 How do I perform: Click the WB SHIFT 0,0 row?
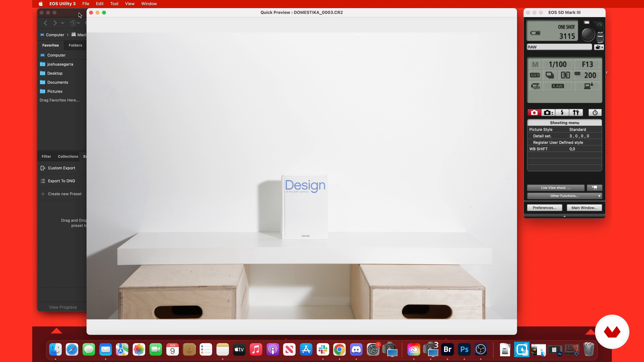pos(565,149)
